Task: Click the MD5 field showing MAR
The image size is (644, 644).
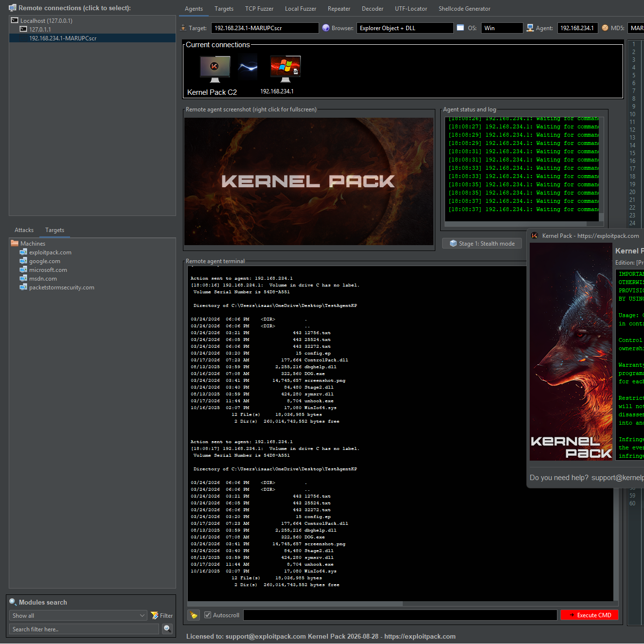Action: (x=636, y=28)
